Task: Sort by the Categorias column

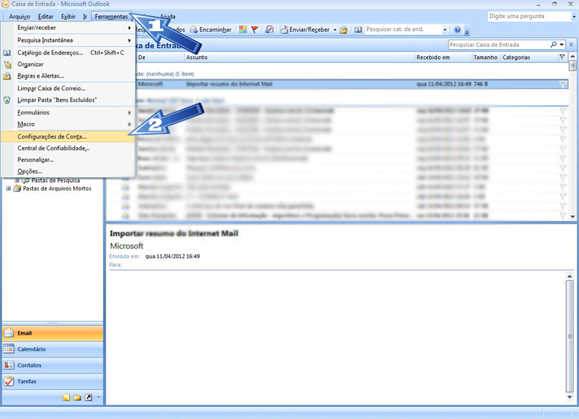Action: pyautogui.click(x=528, y=57)
